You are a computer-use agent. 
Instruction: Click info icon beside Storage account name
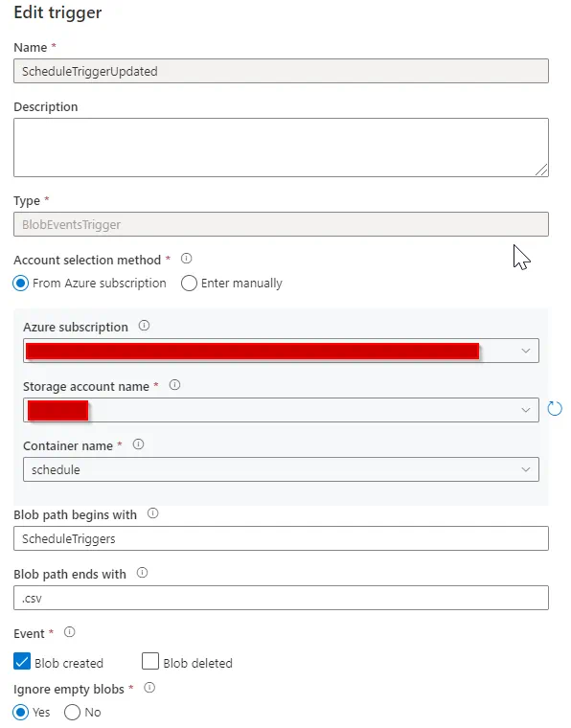pyautogui.click(x=174, y=385)
